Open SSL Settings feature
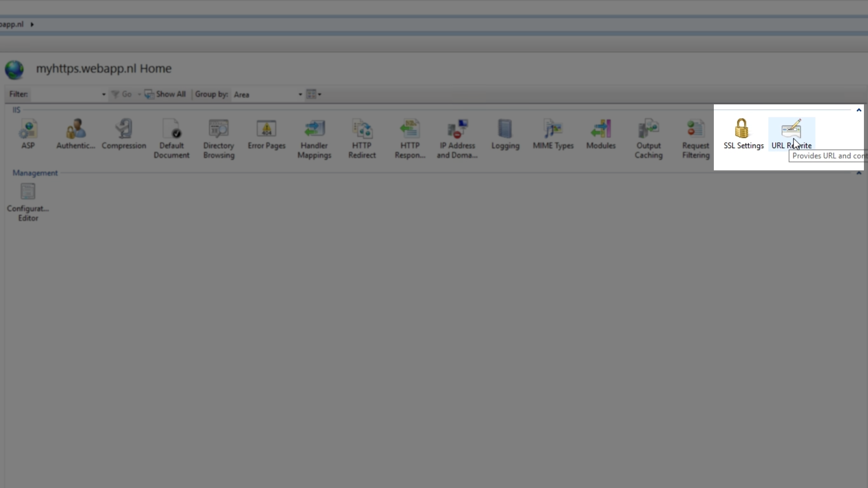Screen dimensions: 868x488 [x=743, y=134]
